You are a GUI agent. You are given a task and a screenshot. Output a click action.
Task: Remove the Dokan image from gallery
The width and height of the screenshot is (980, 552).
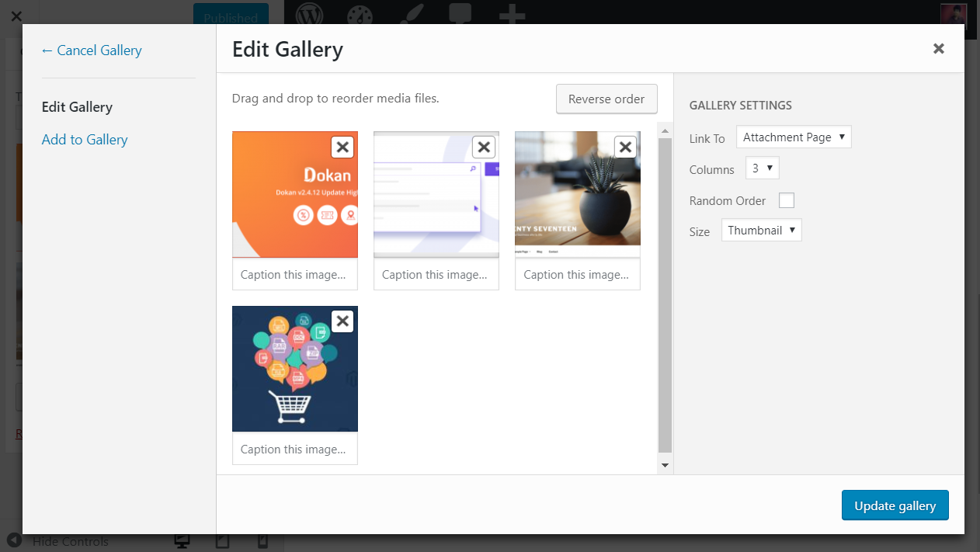(x=342, y=147)
